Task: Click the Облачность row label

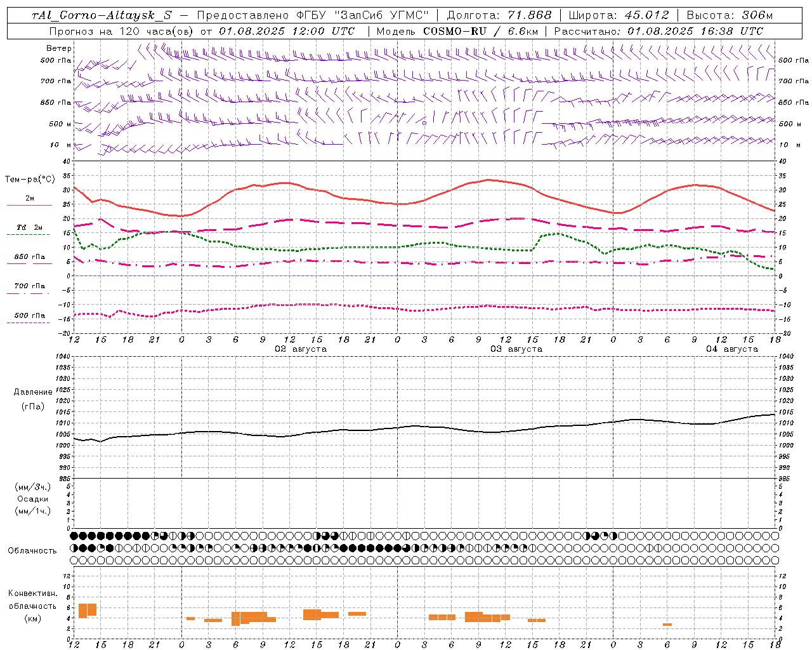Action: (x=32, y=551)
